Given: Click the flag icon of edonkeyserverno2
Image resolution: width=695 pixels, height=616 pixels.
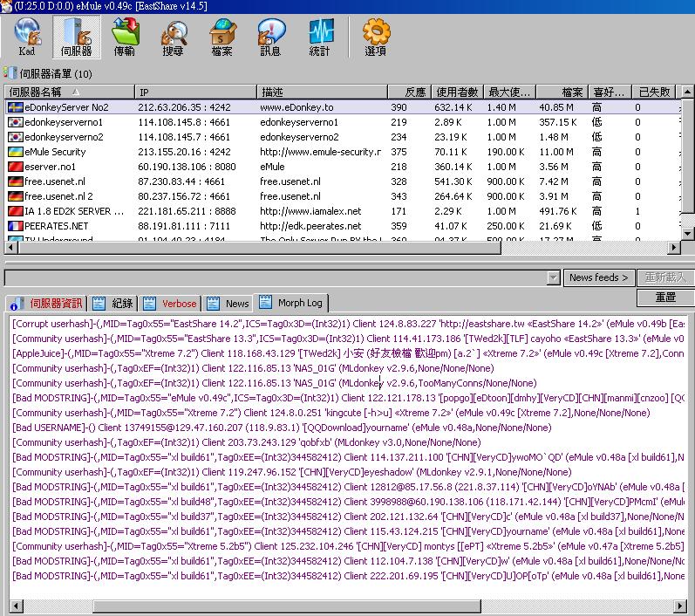Looking at the screenshot, I should 16,137.
